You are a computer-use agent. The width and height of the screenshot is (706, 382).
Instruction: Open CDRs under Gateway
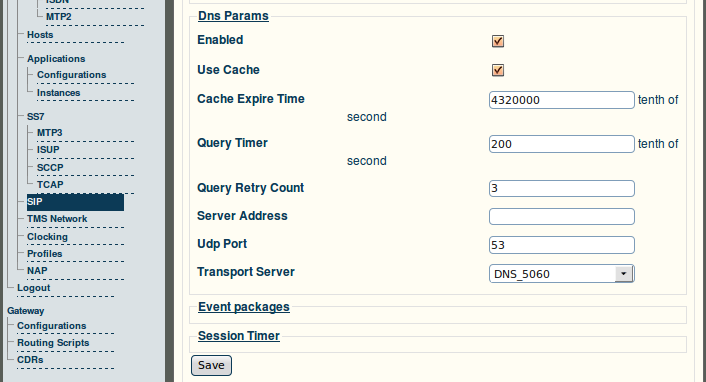coord(30,360)
